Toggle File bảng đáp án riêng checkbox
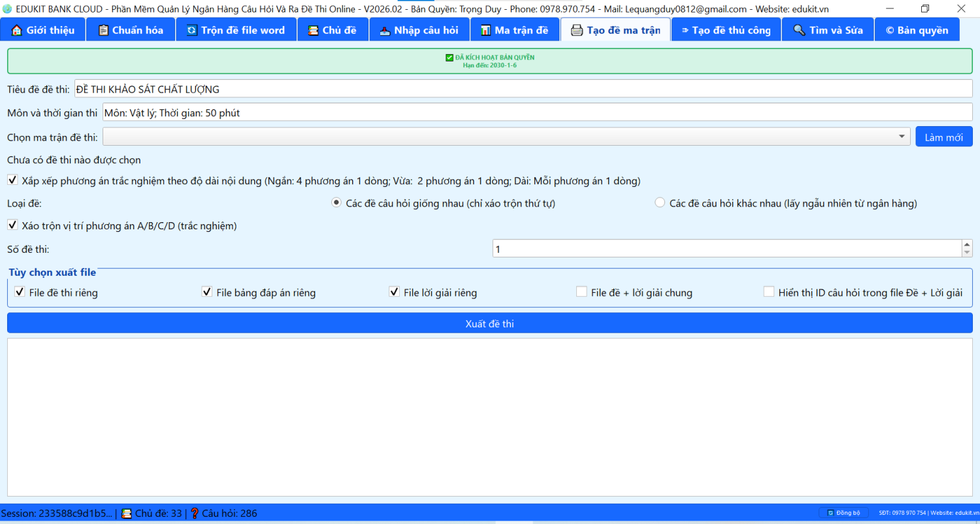 (207, 292)
